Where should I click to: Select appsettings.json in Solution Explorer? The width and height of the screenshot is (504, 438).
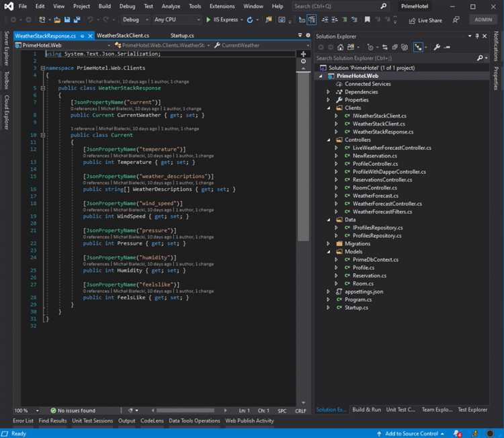click(x=364, y=292)
